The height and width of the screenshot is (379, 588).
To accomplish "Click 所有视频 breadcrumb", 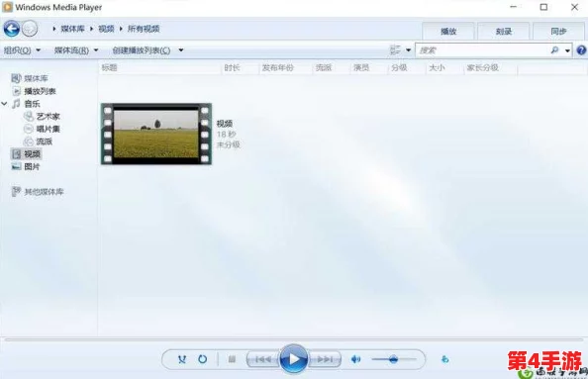I will 144,29.
